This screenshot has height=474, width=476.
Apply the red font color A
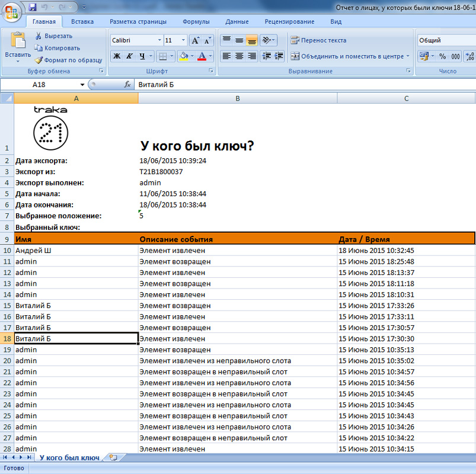(202, 56)
